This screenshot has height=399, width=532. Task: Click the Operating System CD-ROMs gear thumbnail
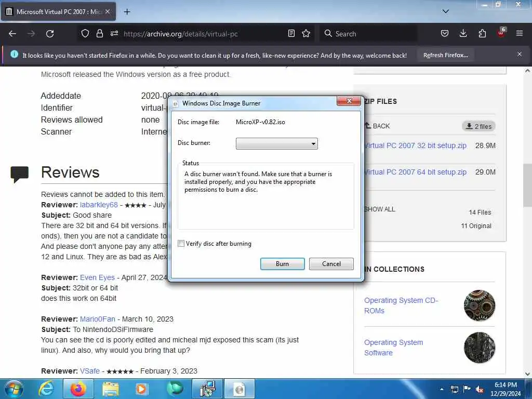coord(480,305)
